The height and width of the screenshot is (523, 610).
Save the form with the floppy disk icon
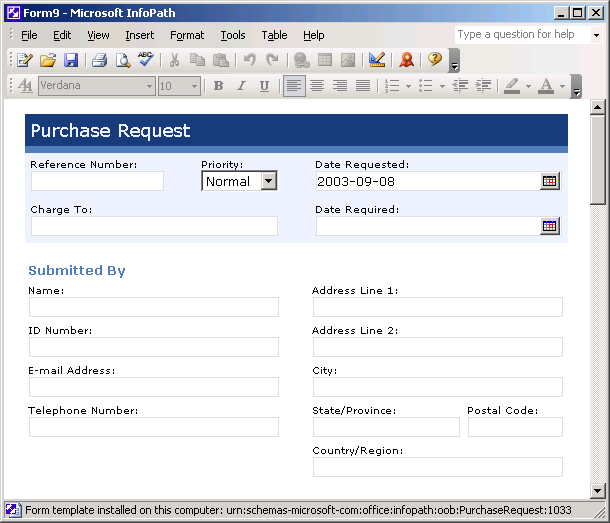(x=71, y=60)
